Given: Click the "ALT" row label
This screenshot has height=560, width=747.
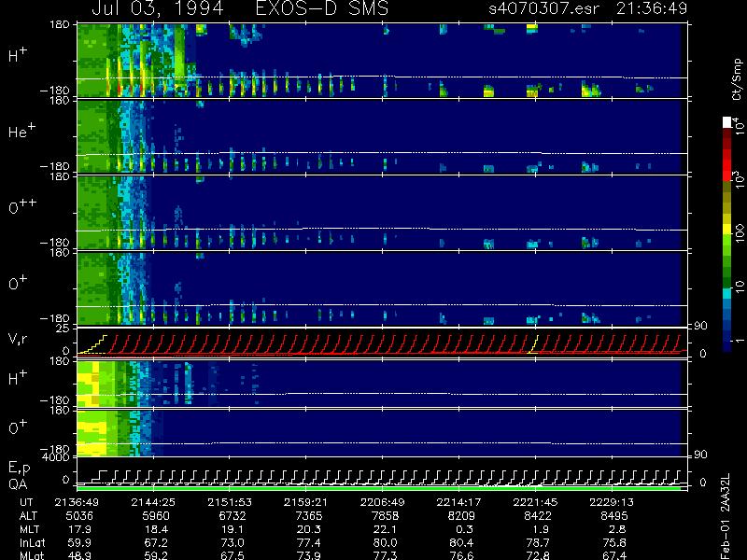Looking at the screenshot, I should 28,516.
